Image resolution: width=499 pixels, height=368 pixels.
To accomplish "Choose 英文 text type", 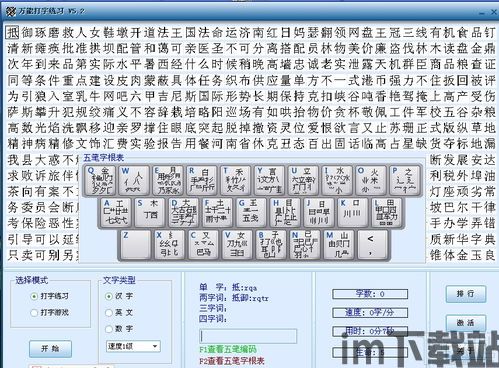I will point(109,313).
